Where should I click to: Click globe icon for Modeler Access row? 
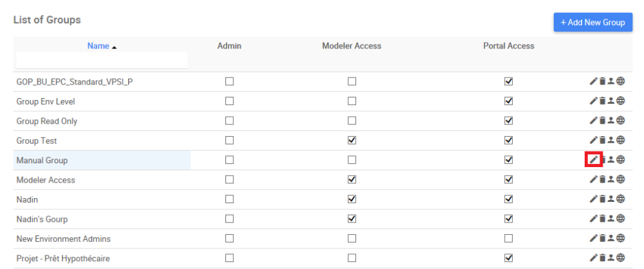click(621, 179)
